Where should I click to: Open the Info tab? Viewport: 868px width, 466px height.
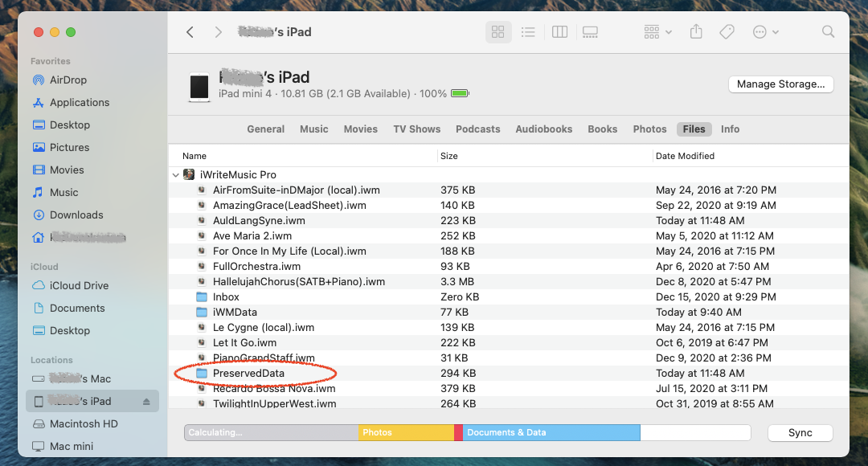730,129
